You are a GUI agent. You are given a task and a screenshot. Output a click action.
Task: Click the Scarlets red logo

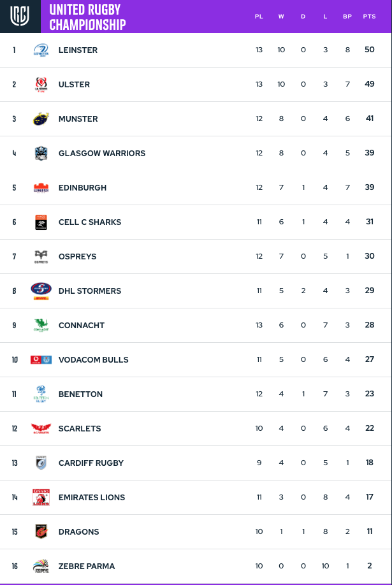pyautogui.click(x=41, y=429)
